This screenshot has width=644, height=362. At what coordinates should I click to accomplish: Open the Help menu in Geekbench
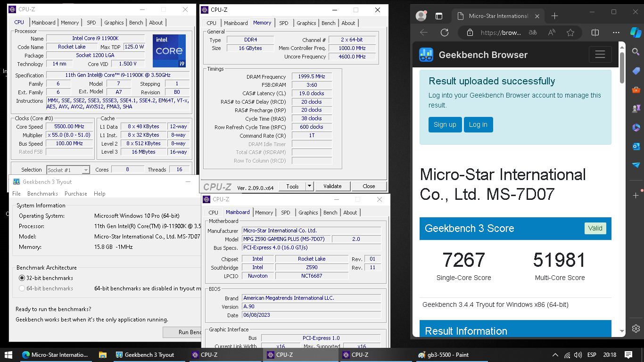[x=99, y=194]
